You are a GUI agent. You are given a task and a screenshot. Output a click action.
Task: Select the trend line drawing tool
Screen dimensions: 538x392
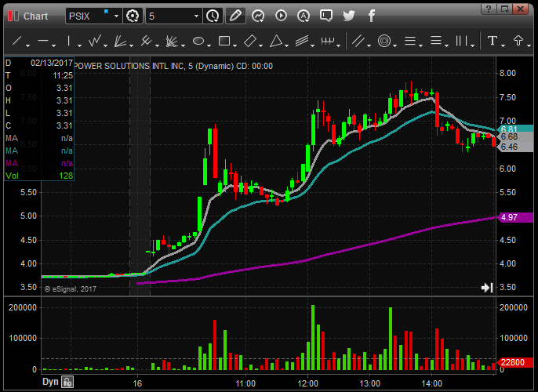[x=16, y=41]
